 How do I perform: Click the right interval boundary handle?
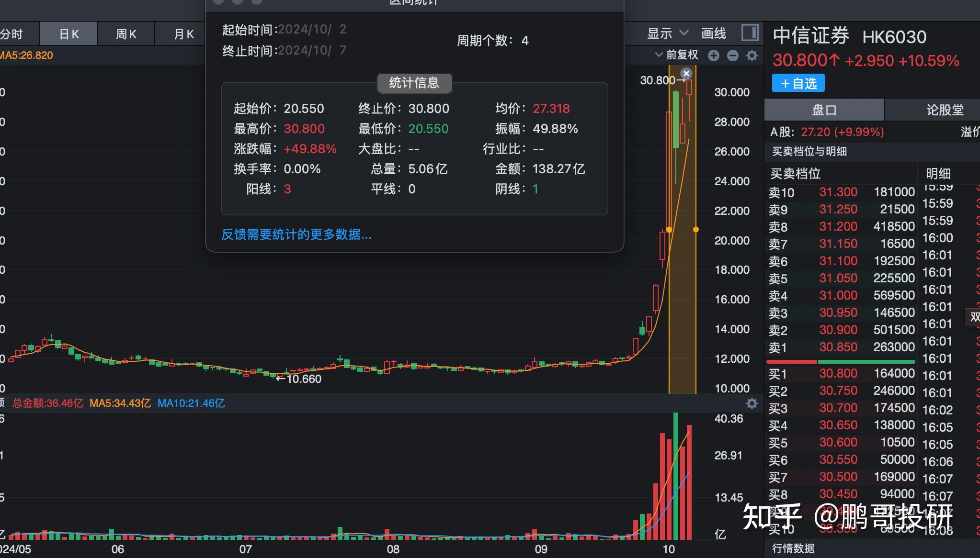pos(696,230)
